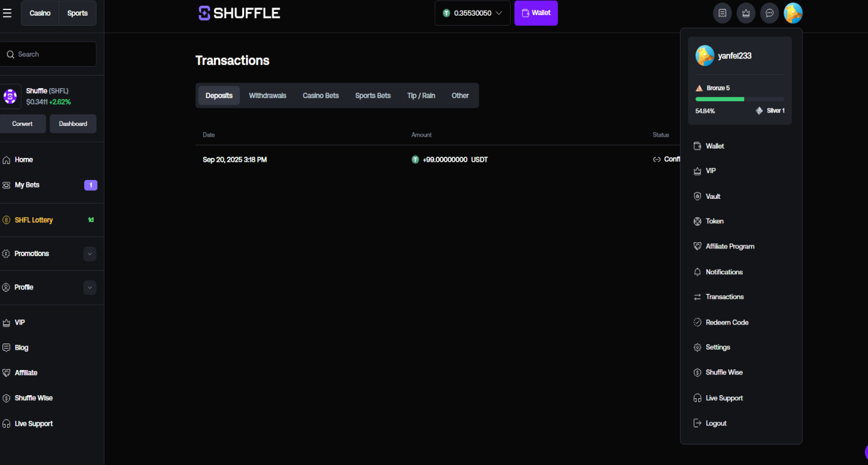Open the balance currency dropdown
The image size is (868, 465).
pos(472,13)
